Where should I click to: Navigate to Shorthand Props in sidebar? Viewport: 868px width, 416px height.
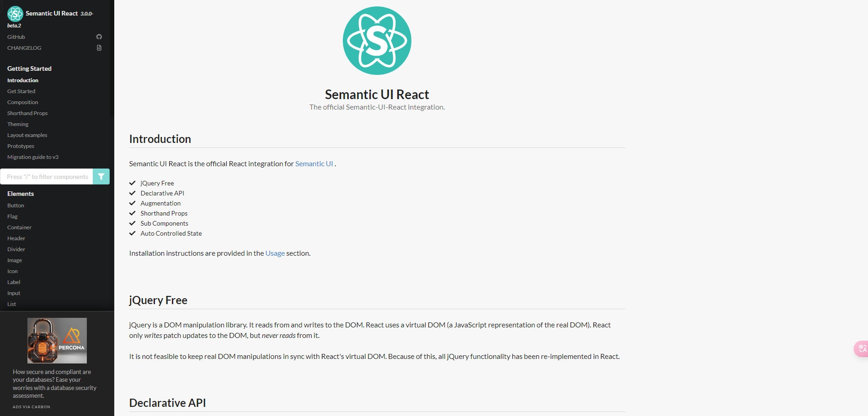coord(27,113)
